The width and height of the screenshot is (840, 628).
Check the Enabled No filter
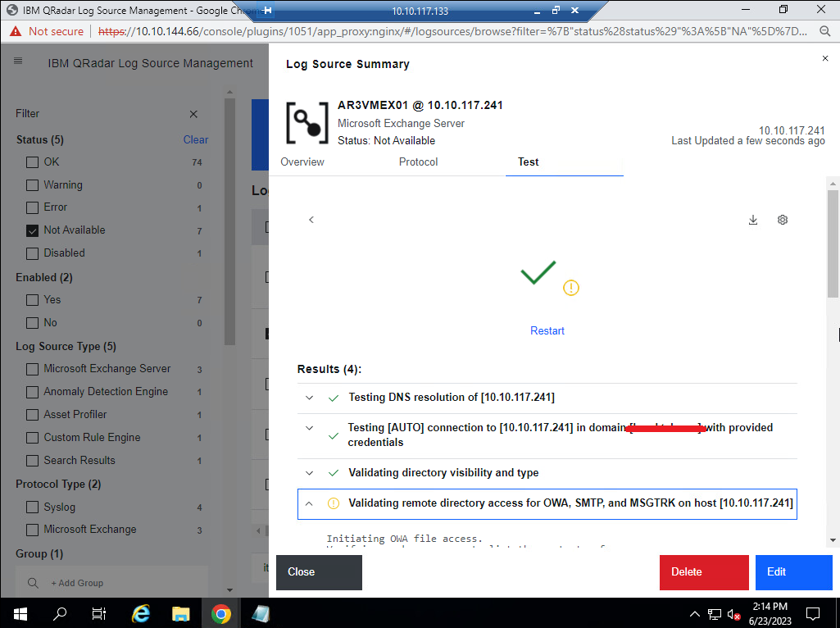32,323
